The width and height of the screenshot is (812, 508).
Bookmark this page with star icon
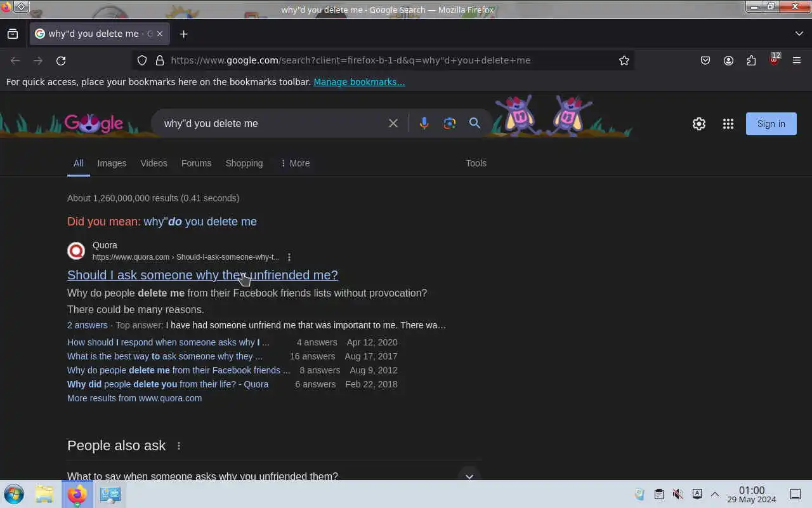tap(624, 60)
